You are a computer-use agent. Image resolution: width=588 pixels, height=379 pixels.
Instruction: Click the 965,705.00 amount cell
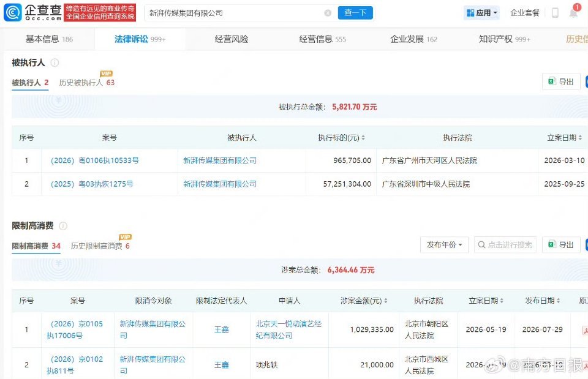click(352, 160)
